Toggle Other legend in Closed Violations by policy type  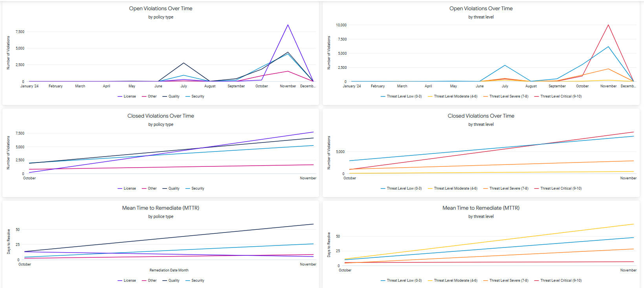[x=149, y=188]
